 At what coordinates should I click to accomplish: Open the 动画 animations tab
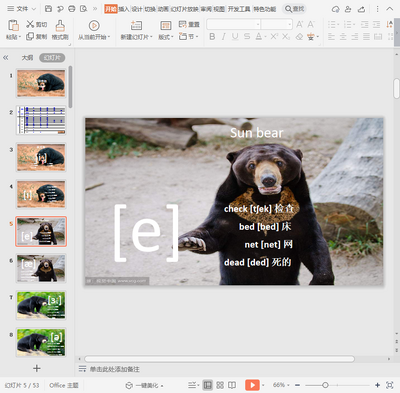click(x=163, y=9)
